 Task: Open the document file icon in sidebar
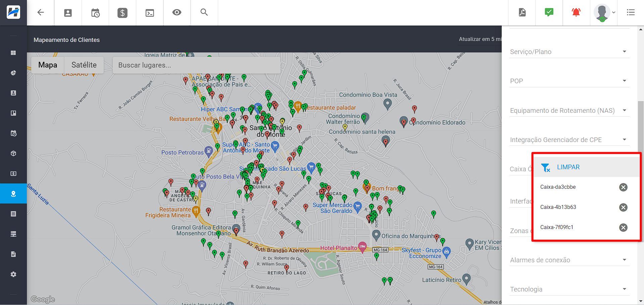[x=13, y=254]
